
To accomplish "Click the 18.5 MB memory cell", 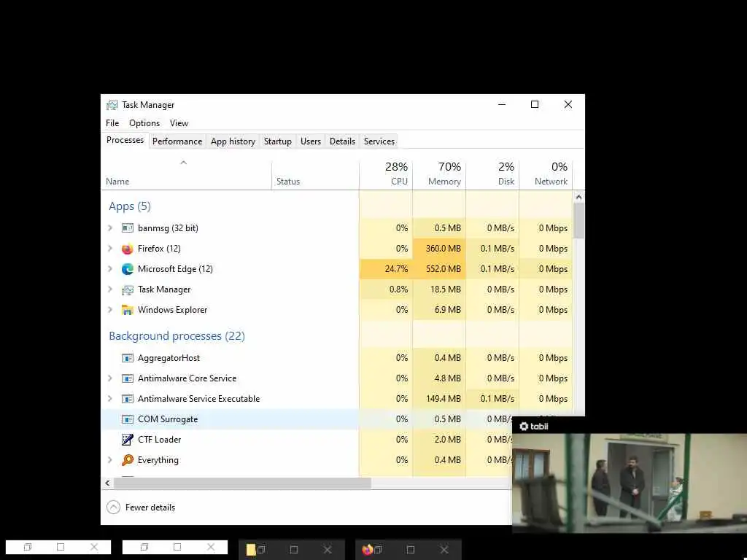I will (438, 289).
